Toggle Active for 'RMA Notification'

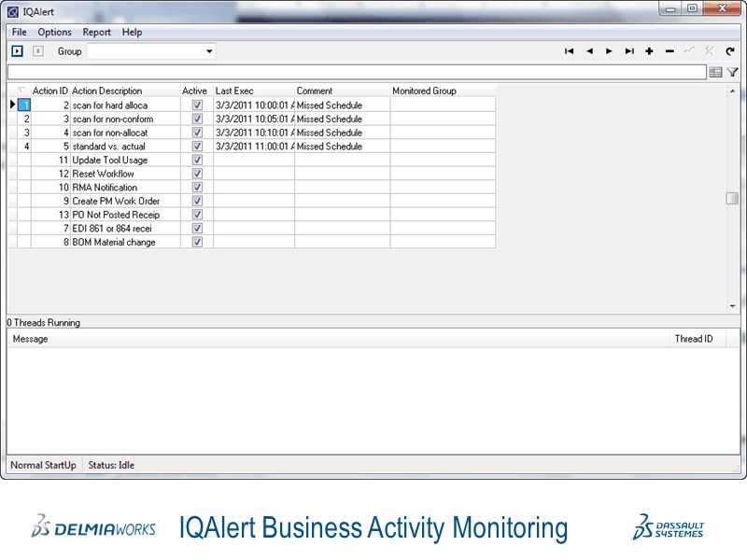click(x=198, y=187)
